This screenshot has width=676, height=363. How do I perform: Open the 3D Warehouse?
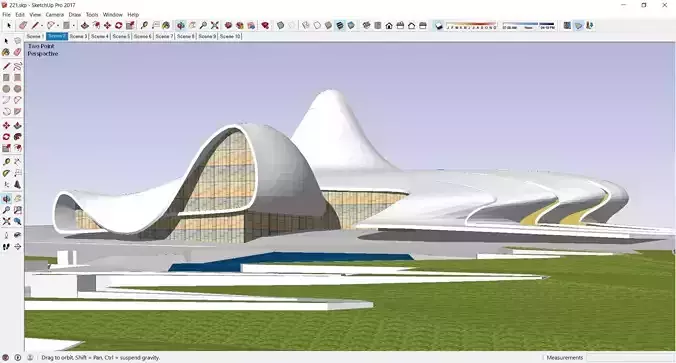click(x=228, y=26)
